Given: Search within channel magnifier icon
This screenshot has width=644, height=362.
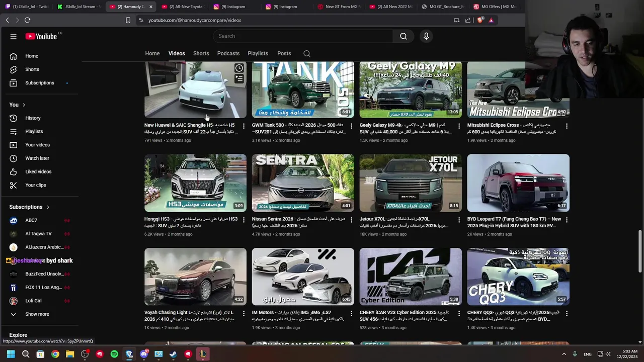Looking at the screenshot, I should pyautogui.click(x=307, y=53).
